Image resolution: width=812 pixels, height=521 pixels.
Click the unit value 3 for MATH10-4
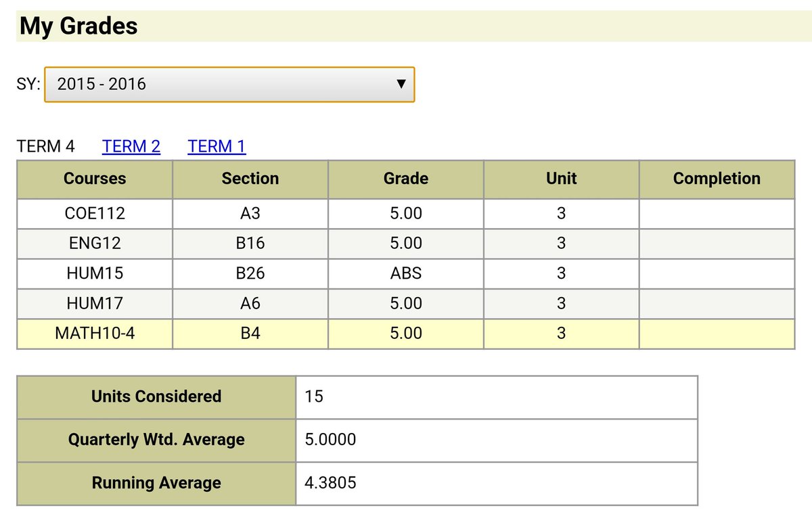tap(562, 333)
